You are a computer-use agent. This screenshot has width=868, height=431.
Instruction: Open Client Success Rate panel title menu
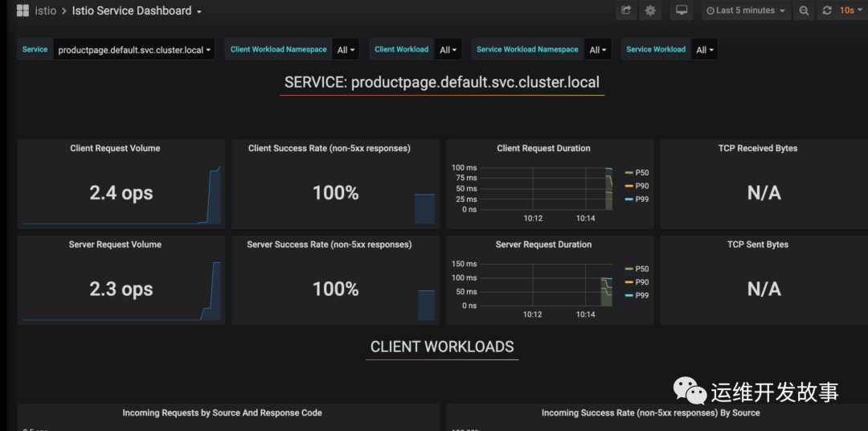[330, 149]
